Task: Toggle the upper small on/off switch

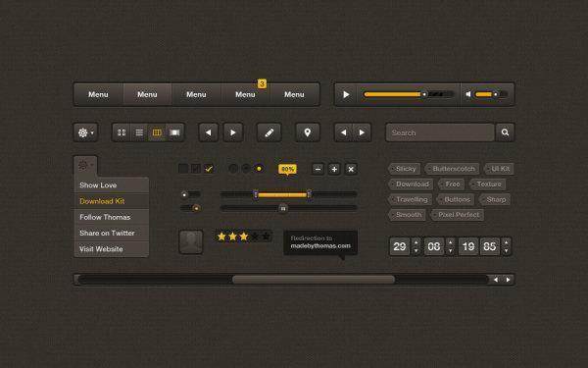Action: pos(190,194)
